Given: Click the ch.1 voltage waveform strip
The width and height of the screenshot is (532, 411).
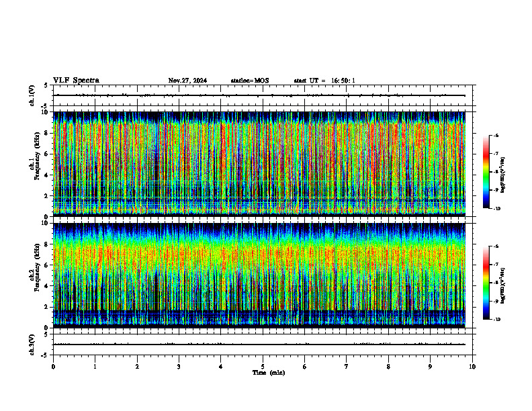Looking at the screenshot, I should tap(263, 95).
